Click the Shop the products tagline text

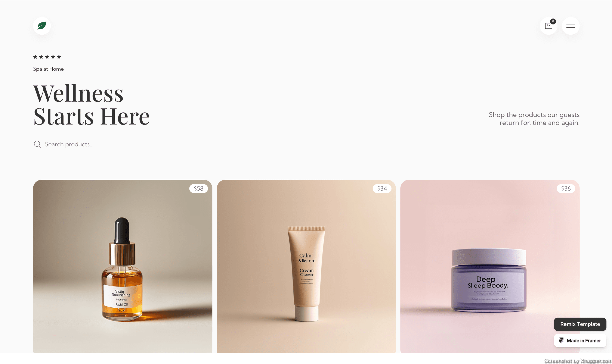pyautogui.click(x=534, y=119)
